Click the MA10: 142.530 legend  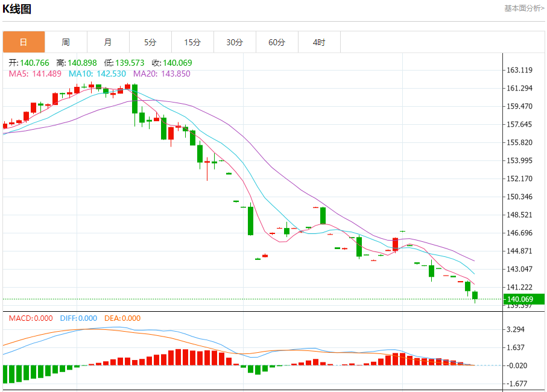pyautogui.click(x=97, y=74)
